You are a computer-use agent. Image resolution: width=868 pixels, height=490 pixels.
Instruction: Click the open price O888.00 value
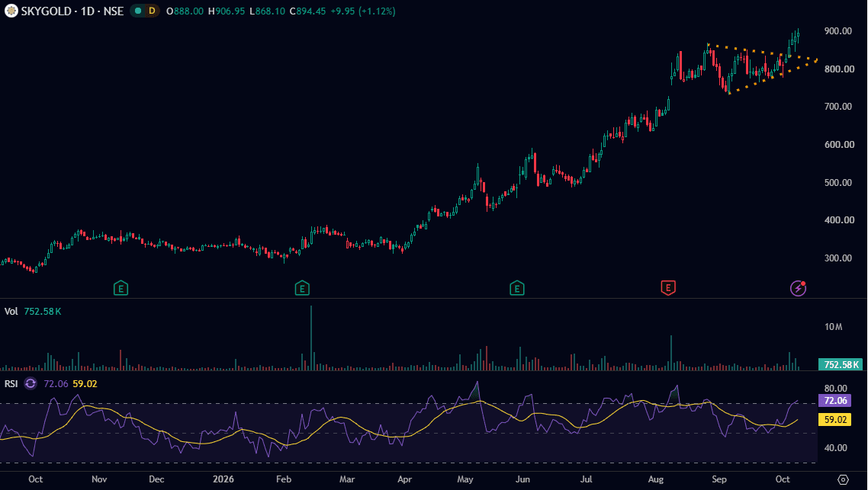pos(185,11)
